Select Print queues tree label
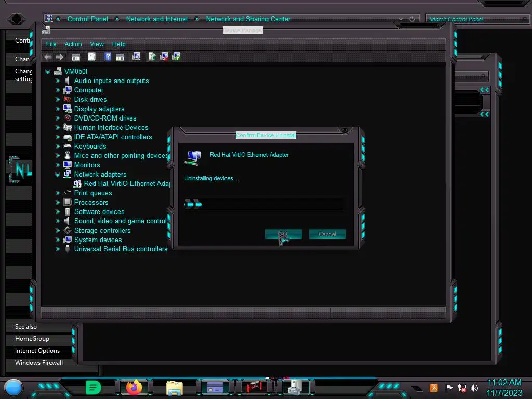Screen dimensions: 532x399 pyautogui.click(x=93, y=193)
